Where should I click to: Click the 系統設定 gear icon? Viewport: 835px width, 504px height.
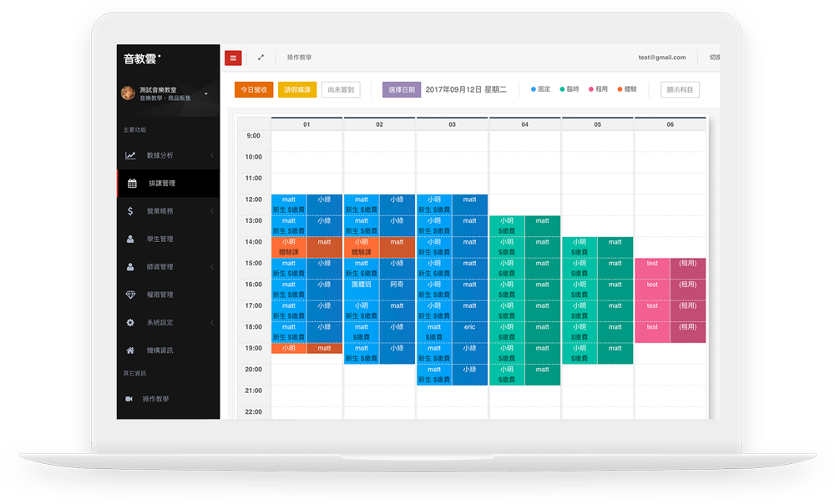pos(130,323)
